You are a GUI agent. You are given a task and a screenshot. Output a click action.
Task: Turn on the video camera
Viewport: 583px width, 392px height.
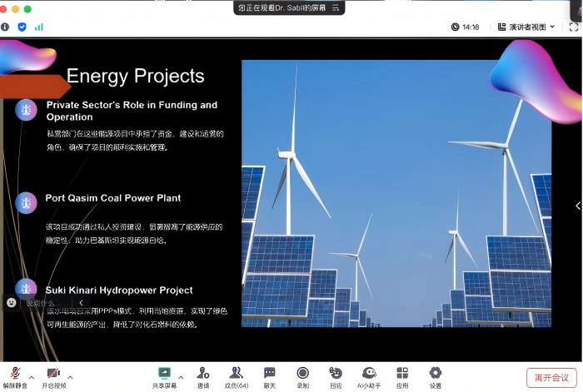click(x=53, y=375)
